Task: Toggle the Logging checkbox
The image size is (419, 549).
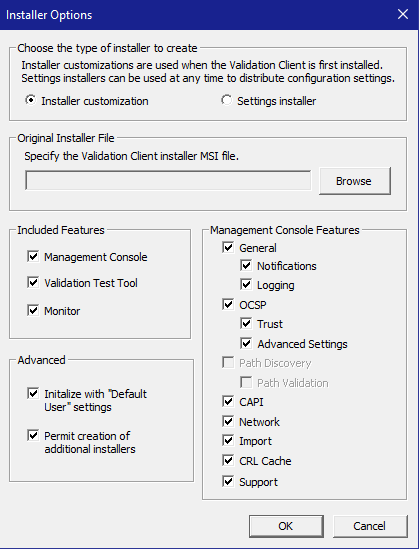Action: (246, 285)
